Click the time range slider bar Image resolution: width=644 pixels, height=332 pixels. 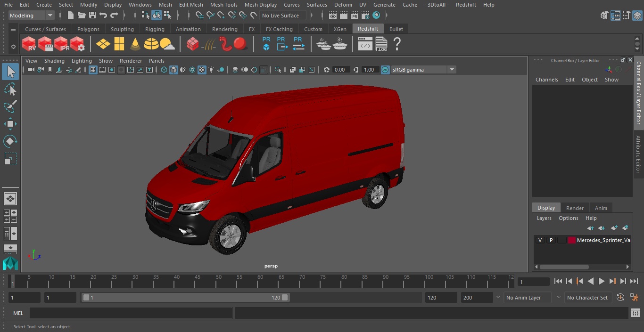point(185,298)
